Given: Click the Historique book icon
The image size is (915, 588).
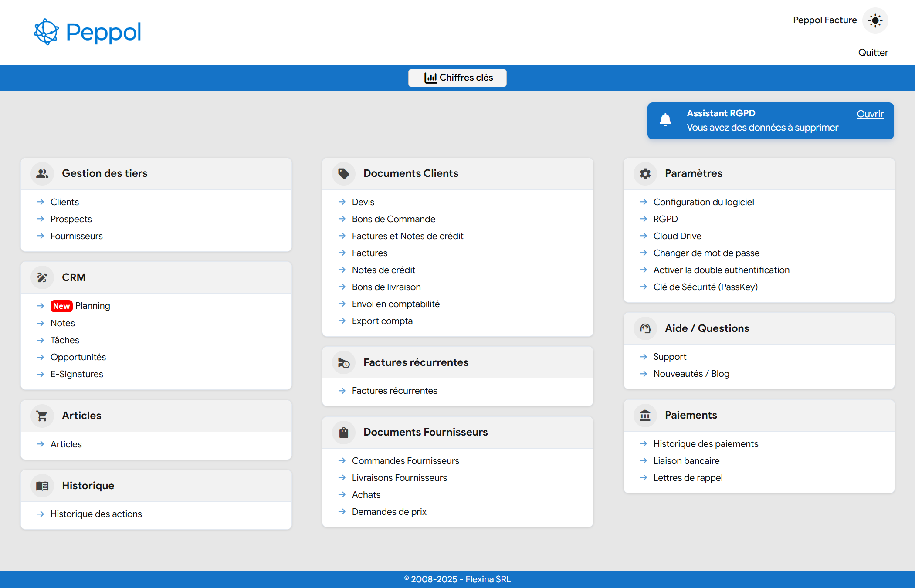Looking at the screenshot, I should tap(42, 486).
